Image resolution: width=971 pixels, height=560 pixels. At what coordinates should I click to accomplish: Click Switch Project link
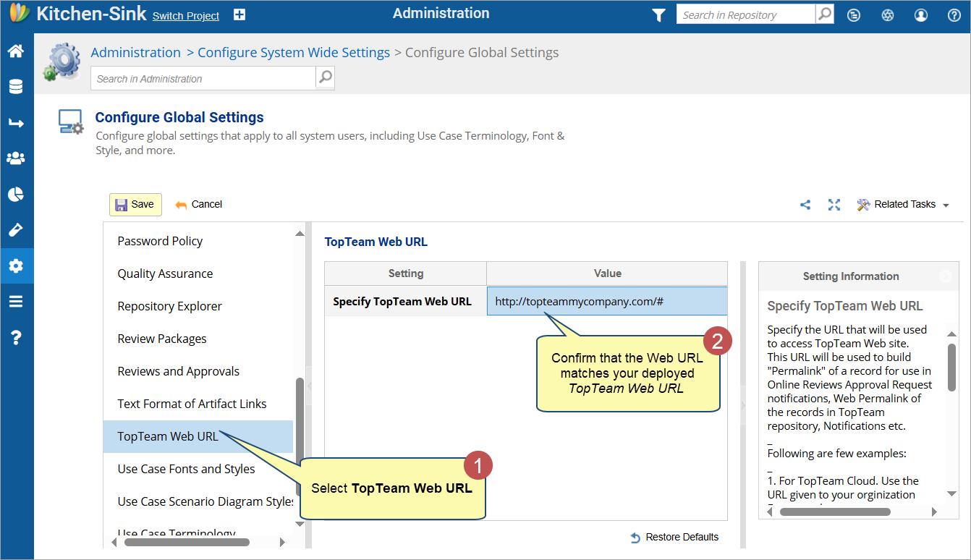pos(186,16)
